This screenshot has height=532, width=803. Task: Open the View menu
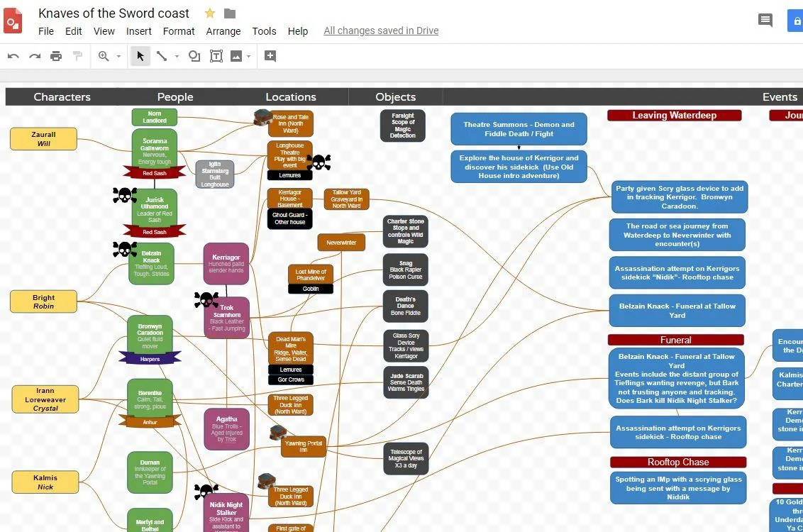[104, 31]
